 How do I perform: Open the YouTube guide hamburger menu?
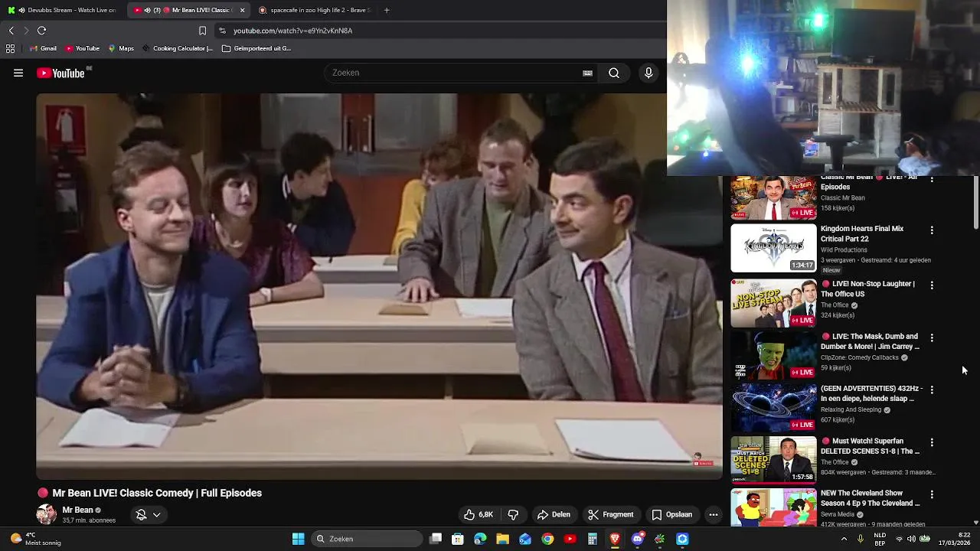[x=18, y=73]
